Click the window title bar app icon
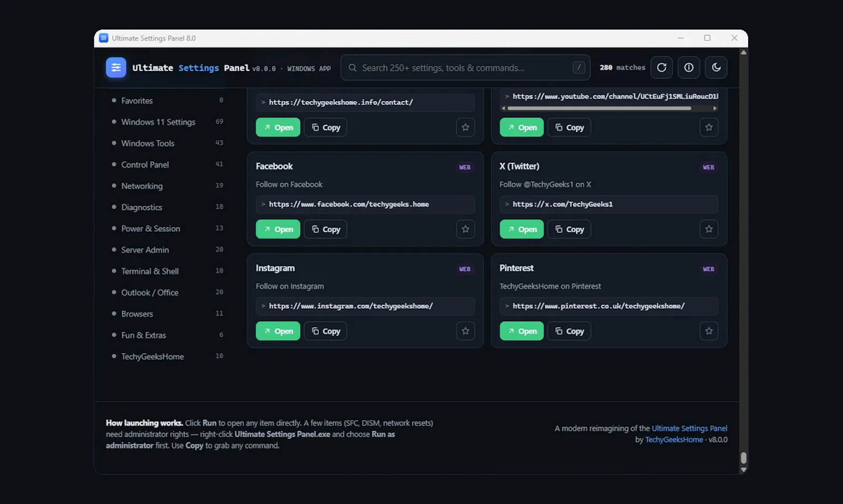Viewport: 843px width, 504px height. pyautogui.click(x=104, y=38)
